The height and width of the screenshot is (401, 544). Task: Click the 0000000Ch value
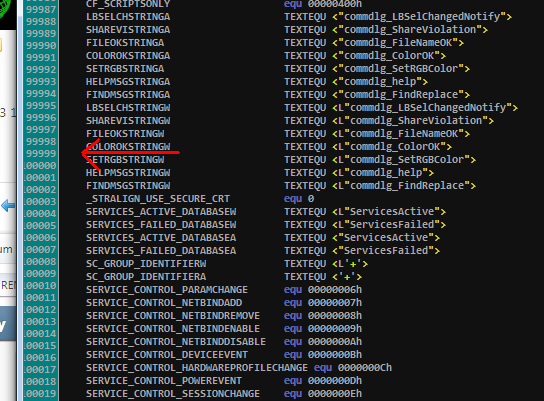(x=365, y=368)
